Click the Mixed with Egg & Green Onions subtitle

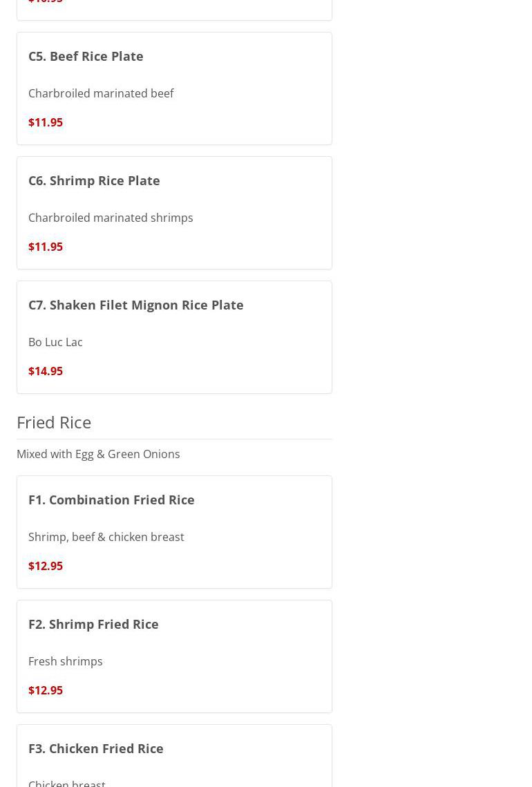(98, 454)
